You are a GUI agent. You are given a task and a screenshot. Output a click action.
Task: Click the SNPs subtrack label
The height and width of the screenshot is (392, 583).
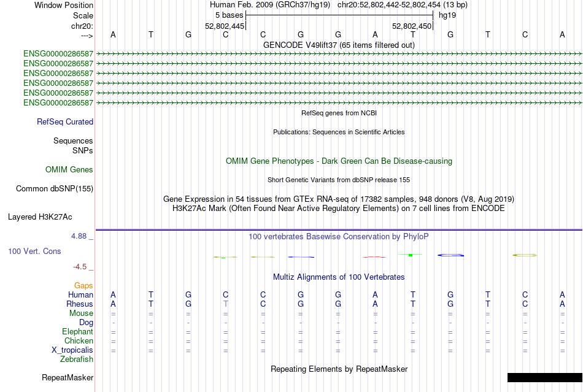tap(83, 150)
